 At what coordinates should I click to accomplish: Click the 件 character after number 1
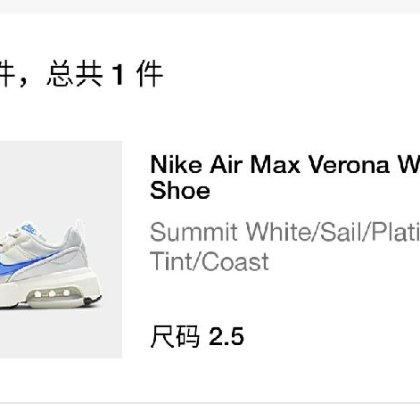tap(149, 74)
